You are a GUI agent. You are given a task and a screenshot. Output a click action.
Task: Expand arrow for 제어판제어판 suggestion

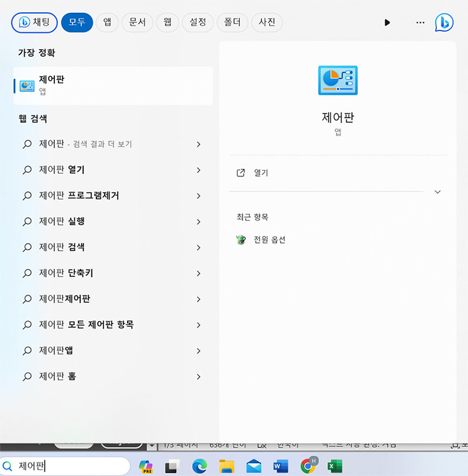pyautogui.click(x=199, y=299)
